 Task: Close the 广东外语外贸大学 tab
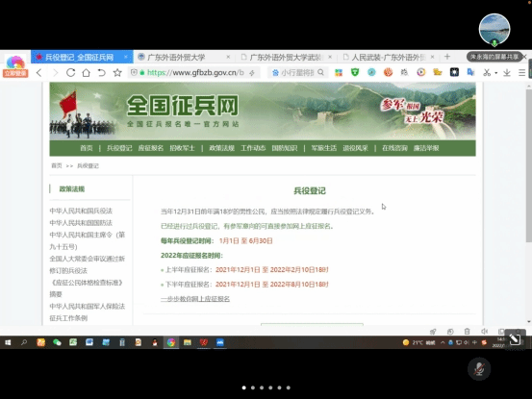pyautogui.click(x=228, y=57)
